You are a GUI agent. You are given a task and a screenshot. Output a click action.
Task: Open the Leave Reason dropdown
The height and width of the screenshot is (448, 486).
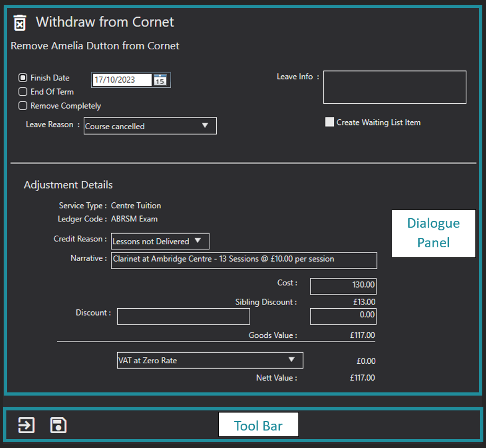(x=150, y=126)
